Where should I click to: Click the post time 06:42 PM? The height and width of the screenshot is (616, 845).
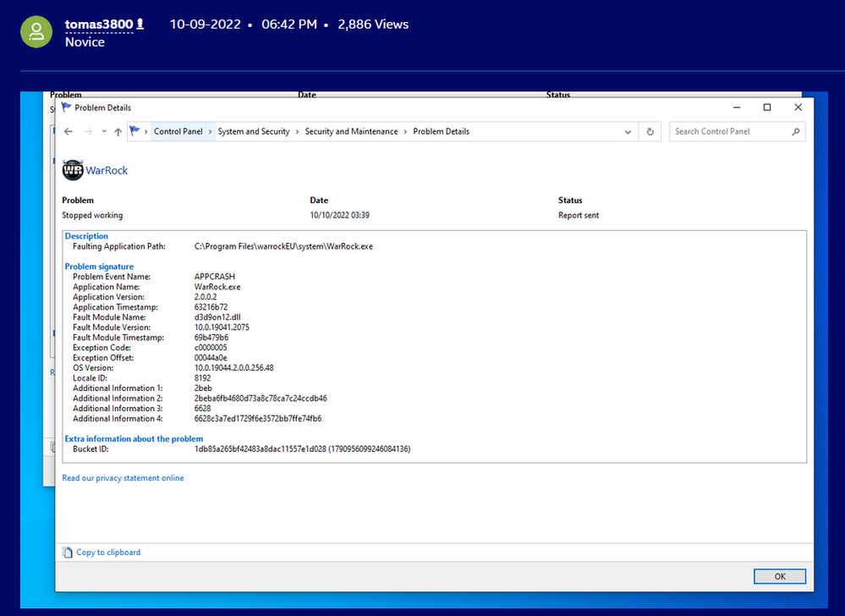coord(289,25)
